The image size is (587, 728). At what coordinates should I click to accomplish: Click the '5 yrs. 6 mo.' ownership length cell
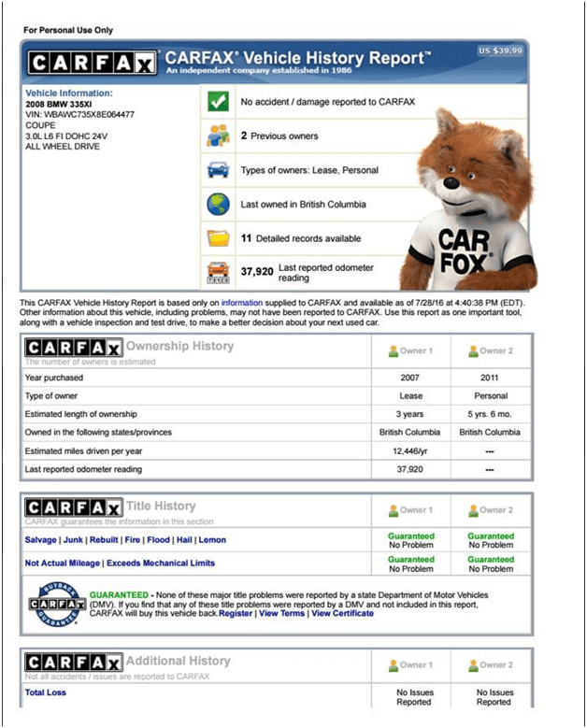pyautogui.click(x=490, y=414)
